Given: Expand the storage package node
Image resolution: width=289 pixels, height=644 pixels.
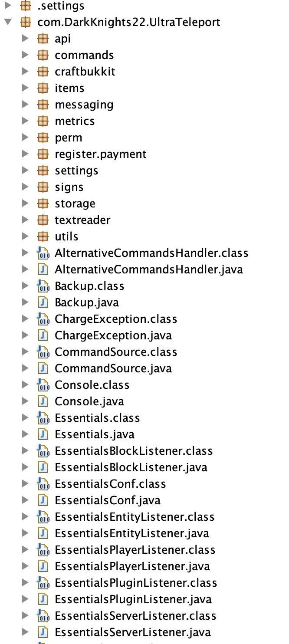Looking at the screenshot, I should point(25,204).
